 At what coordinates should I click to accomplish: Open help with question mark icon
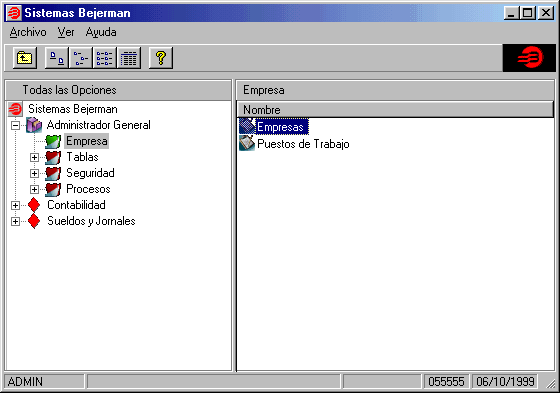(x=161, y=58)
